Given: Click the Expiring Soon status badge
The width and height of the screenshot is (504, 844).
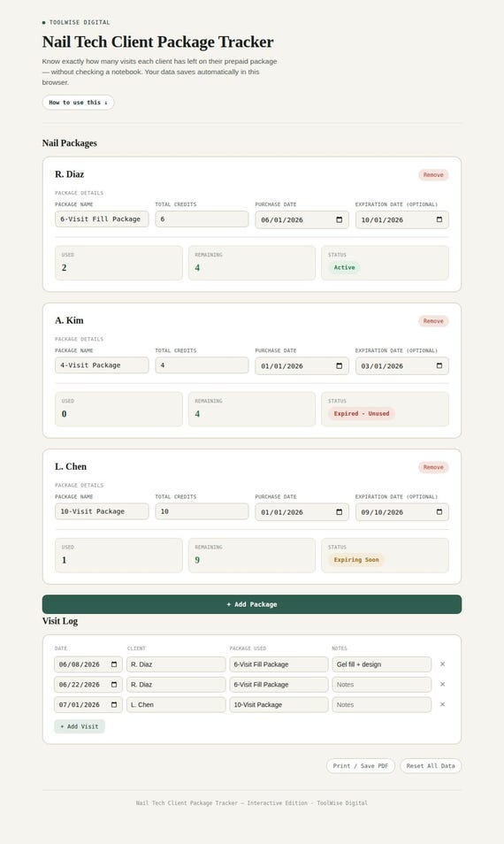Looking at the screenshot, I should pyautogui.click(x=356, y=560).
